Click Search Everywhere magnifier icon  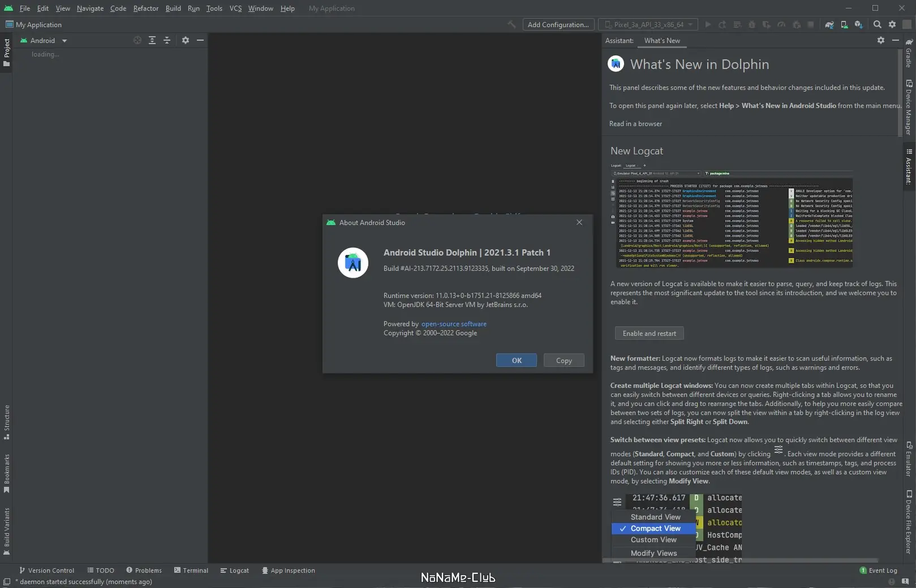(x=878, y=25)
